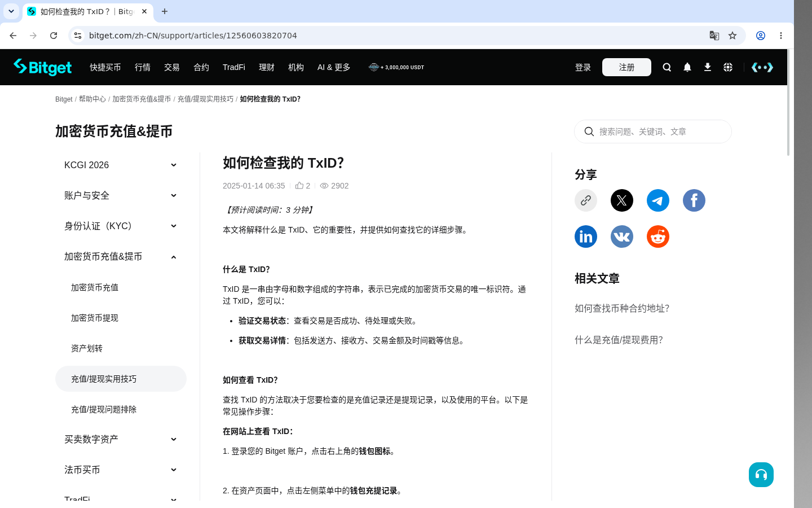Open related article 什么是充值/提现费用?
This screenshot has width=812, height=508.
(619, 340)
